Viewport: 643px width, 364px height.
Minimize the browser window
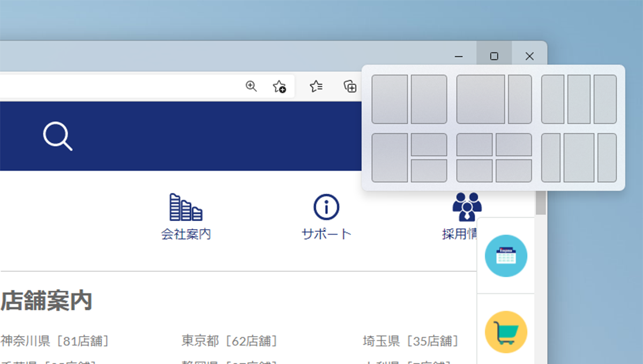pyautogui.click(x=459, y=56)
